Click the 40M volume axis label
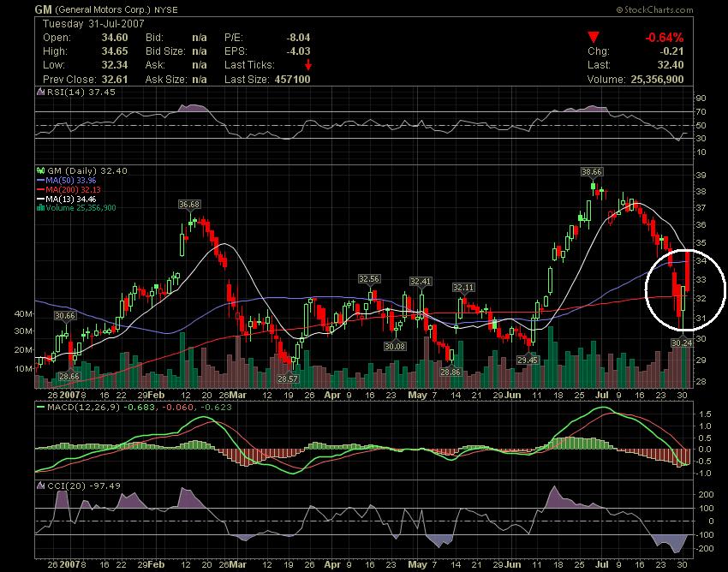This screenshot has height=572, width=728. (24, 314)
